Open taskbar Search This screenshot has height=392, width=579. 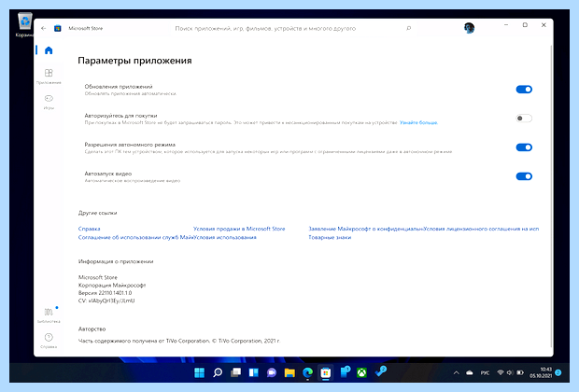[218, 372]
